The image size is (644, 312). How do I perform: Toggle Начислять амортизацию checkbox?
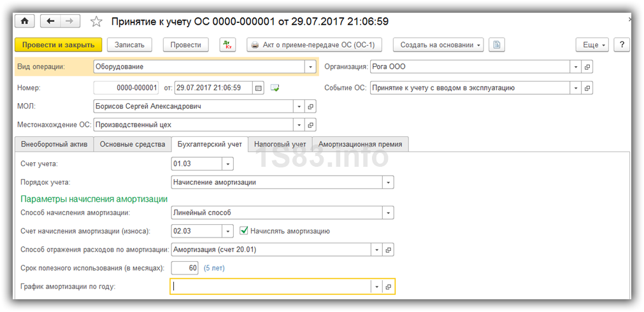pos(244,230)
